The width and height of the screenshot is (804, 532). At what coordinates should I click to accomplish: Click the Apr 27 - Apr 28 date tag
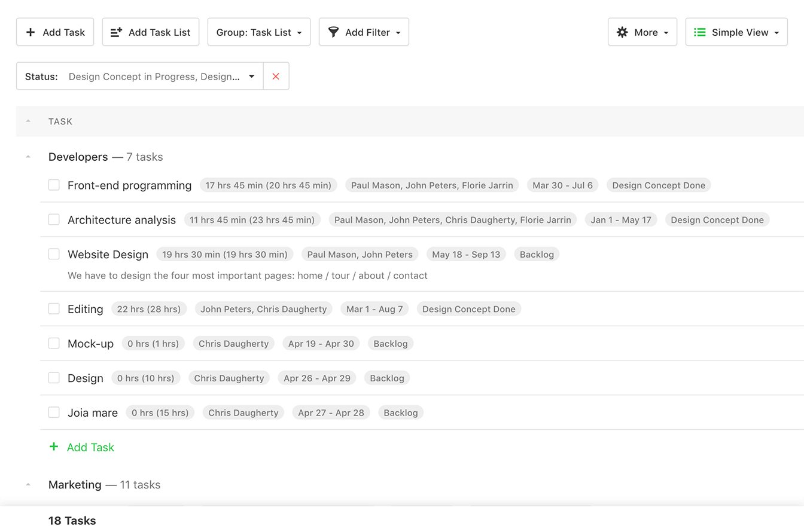331,413
